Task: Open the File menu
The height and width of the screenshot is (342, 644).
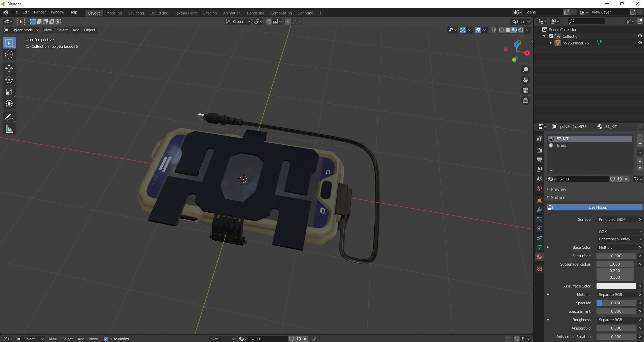Action: [14, 12]
